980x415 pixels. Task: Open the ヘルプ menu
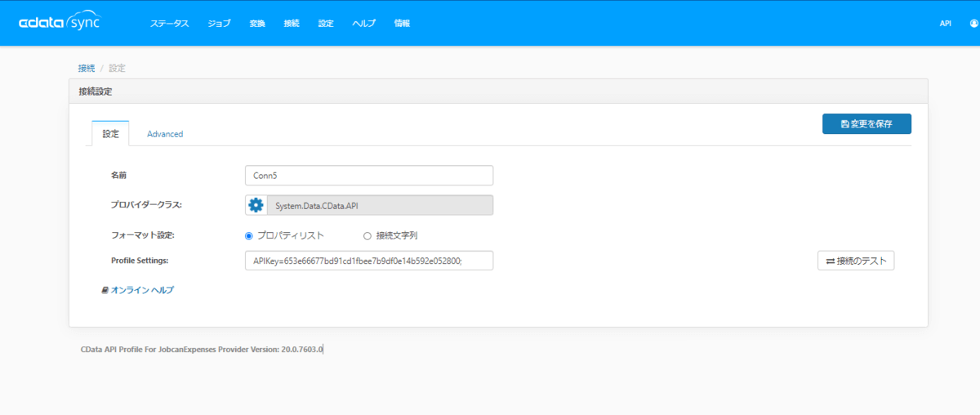pyautogui.click(x=363, y=24)
